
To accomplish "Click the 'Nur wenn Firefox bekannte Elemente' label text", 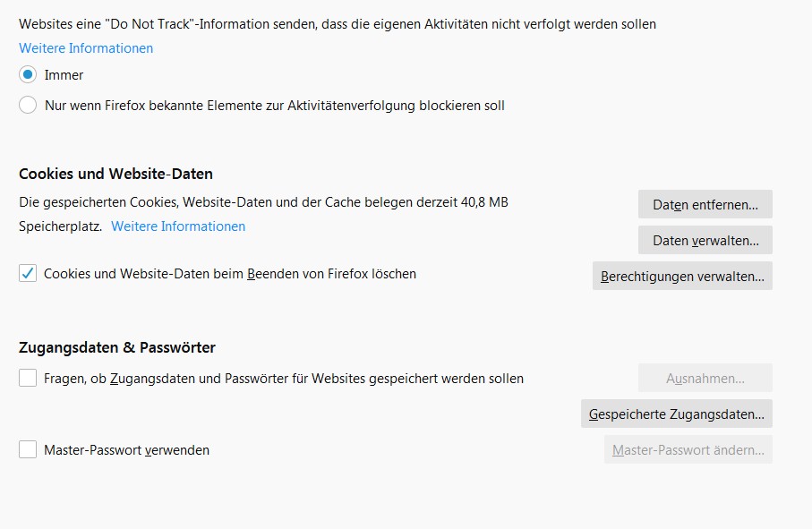I will [275, 106].
